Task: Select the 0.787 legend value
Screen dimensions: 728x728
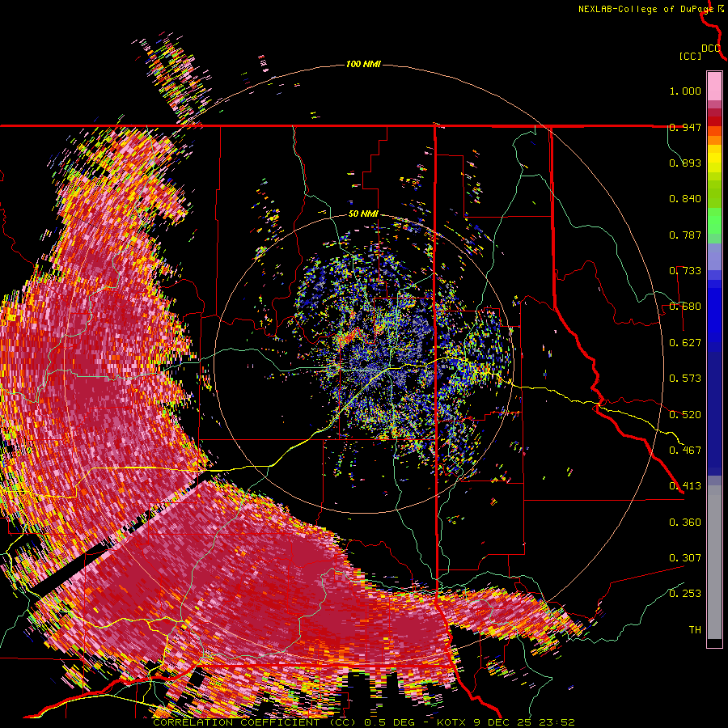Action: [685, 235]
